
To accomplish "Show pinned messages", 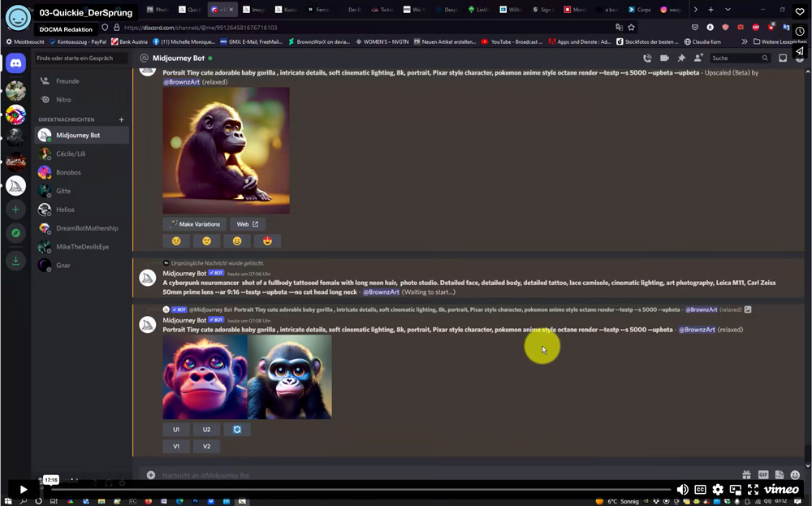I will pyautogui.click(x=681, y=58).
